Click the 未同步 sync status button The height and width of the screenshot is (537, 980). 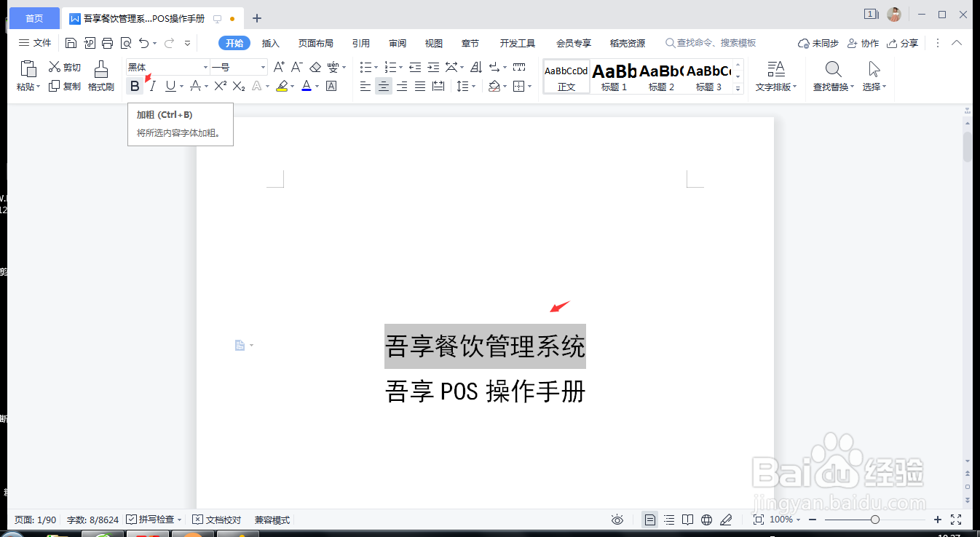point(818,43)
